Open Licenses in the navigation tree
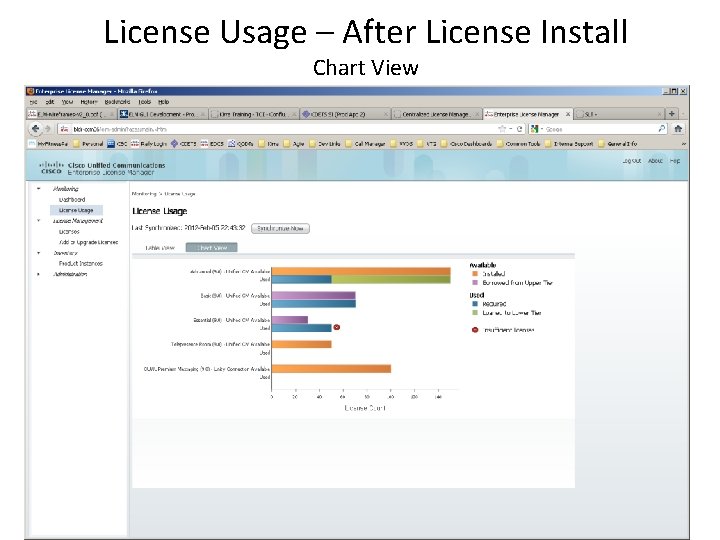Screen dimensions: 720x540 [x=69, y=232]
